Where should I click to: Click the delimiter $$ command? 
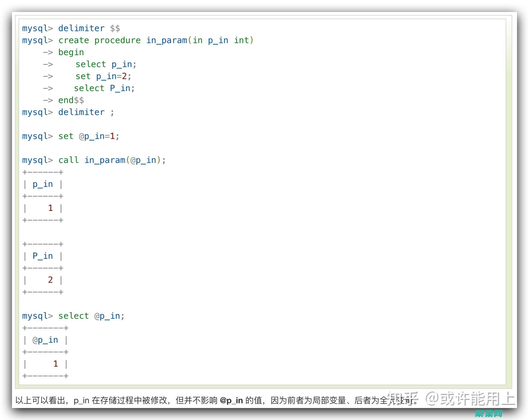[x=89, y=28]
